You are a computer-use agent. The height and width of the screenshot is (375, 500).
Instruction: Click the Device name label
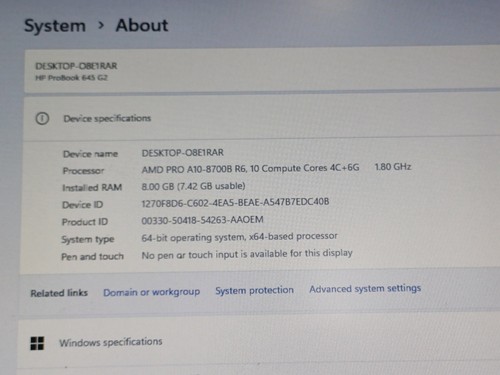click(90, 154)
